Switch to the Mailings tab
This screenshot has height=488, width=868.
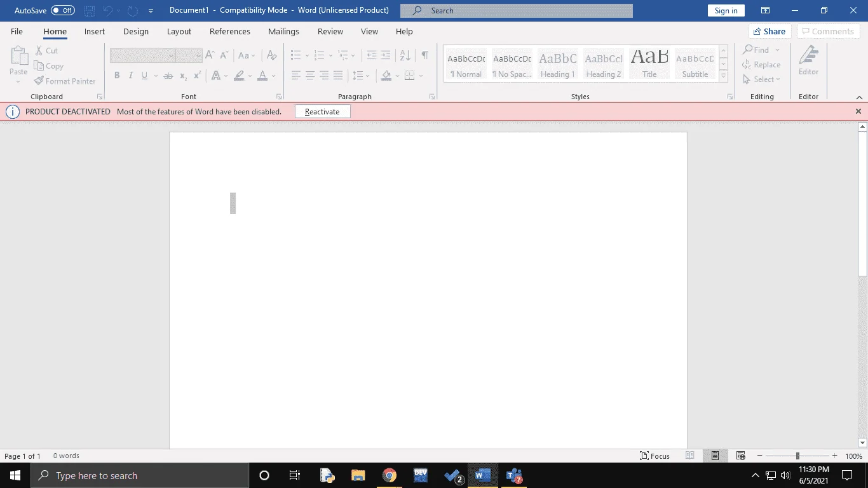[x=283, y=31]
